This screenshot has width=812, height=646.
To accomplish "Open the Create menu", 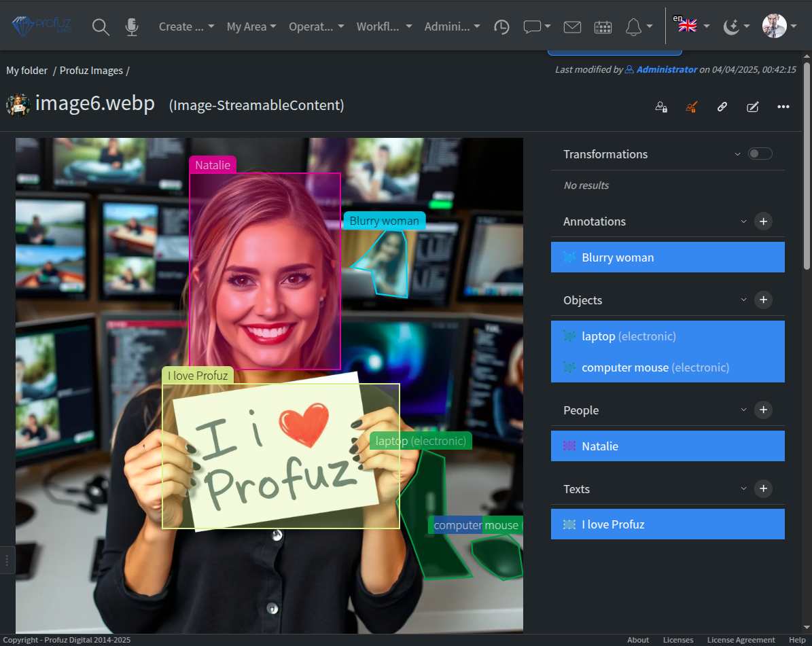I will [186, 26].
